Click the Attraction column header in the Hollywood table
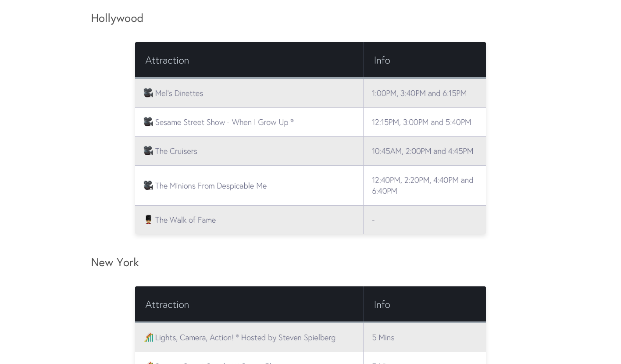 [167, 61]
